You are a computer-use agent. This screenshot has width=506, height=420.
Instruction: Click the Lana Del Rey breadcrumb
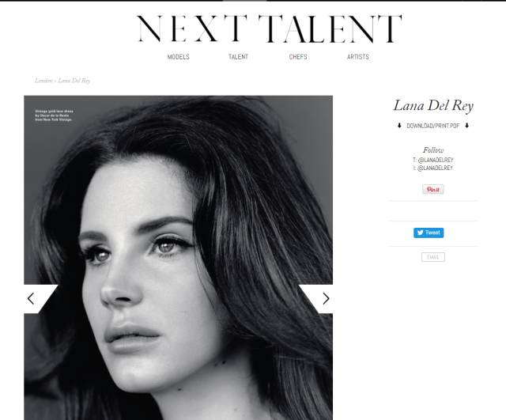74,81
